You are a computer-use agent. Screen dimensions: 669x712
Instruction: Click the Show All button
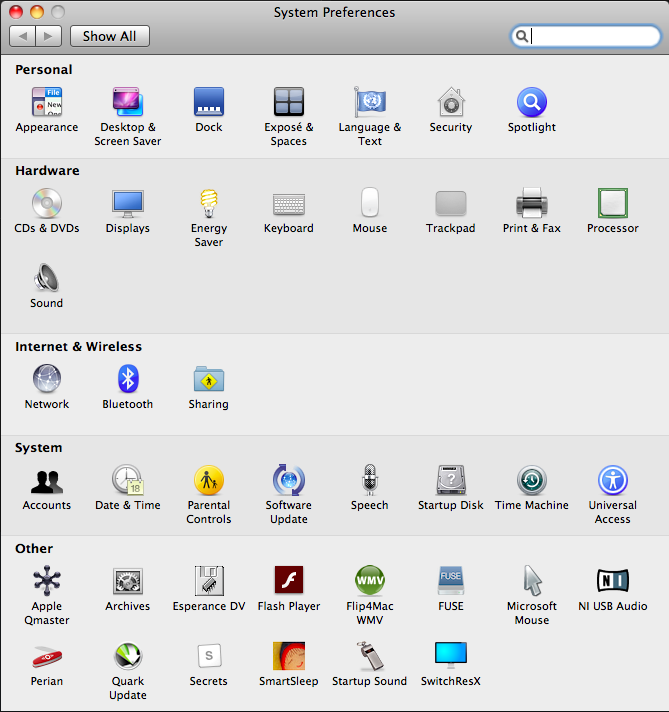click(x=109, y=36)
